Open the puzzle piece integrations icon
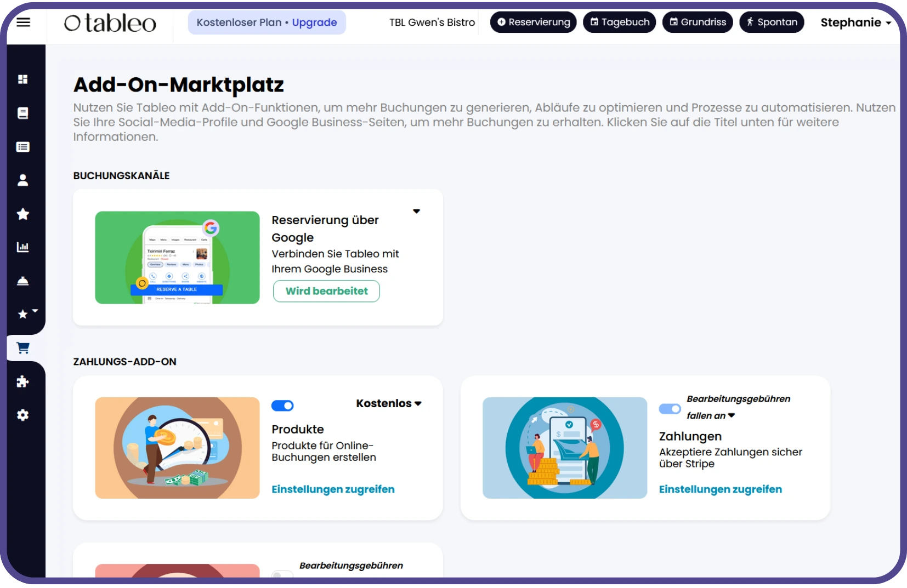907x588 pixels. [23, 381]
